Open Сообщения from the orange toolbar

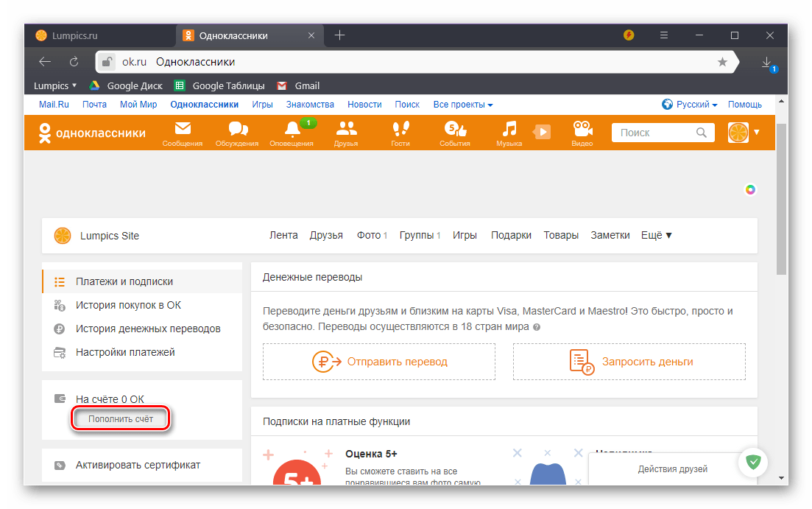tap(182, 133)
